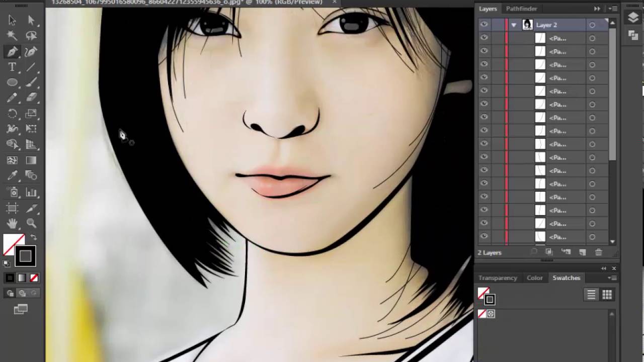Image resolution: width=644 pixels, height=362 pixels.
Task: Hide Layer 2 with its eye icon
Action: click(484, 25)
